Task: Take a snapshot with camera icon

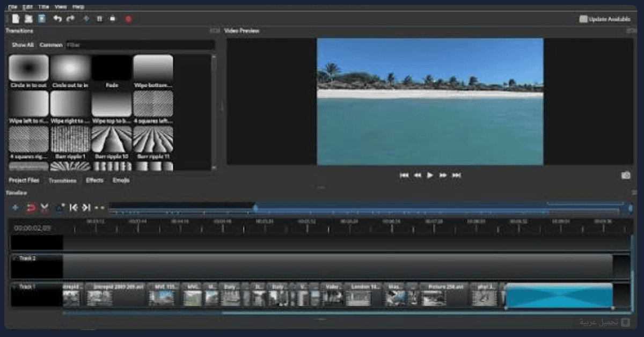Action: coord(625,175)
